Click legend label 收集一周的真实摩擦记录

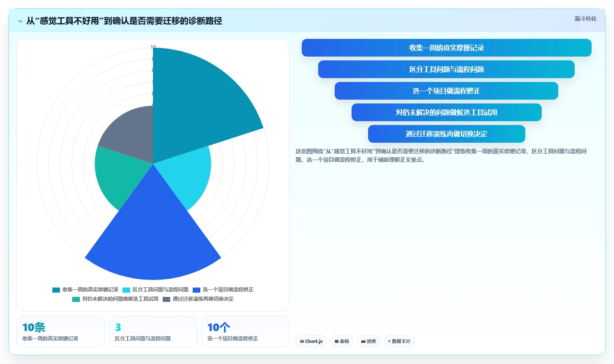coord(90,290)
